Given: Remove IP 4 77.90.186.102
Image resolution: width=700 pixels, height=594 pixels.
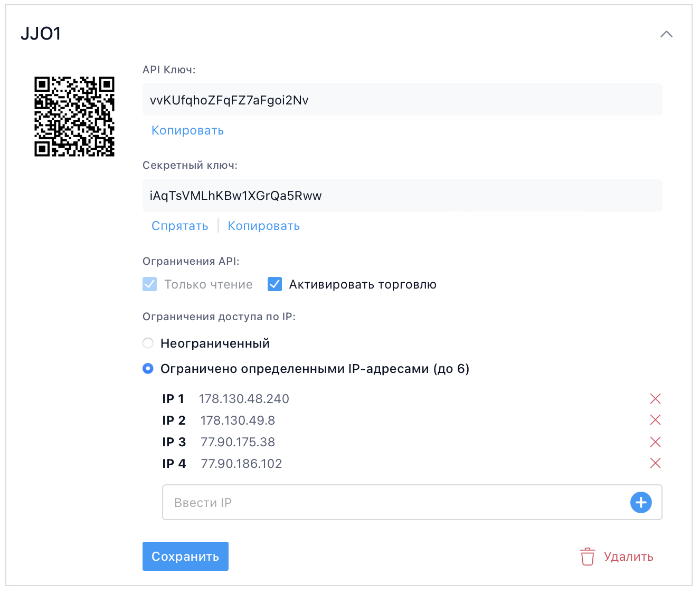Looking at the screenshot, I should click(x=655, y=463).
